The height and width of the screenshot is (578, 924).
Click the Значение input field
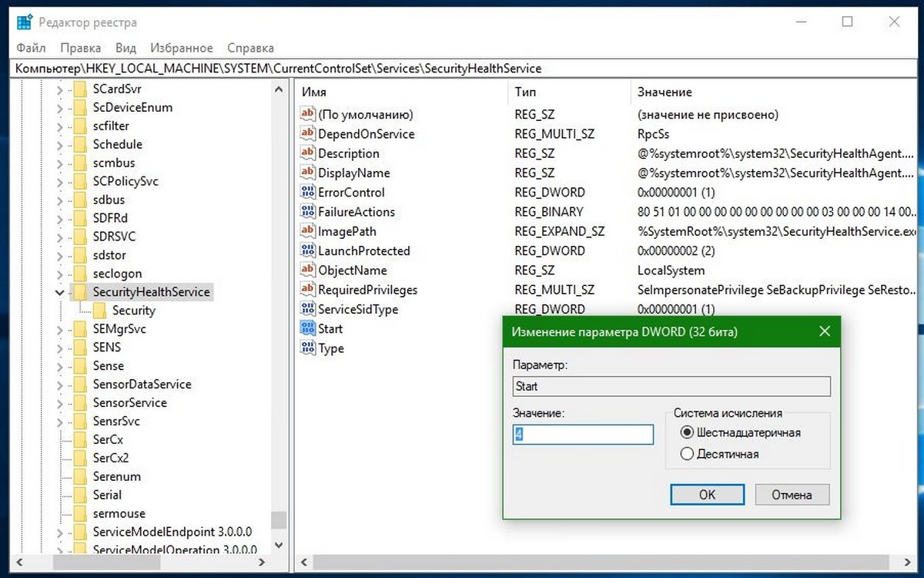pos(583,435)
